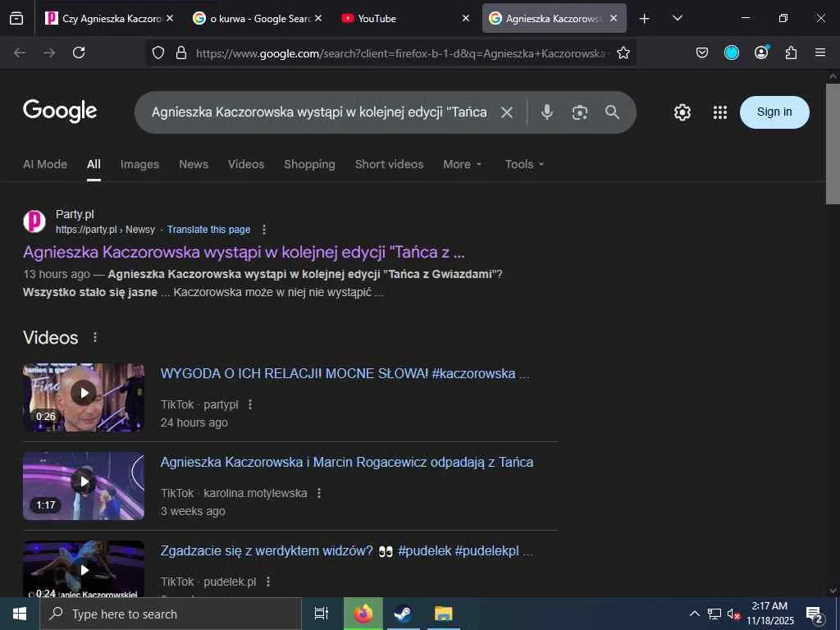Screen dimensions: 840x630
Task: Close the Party.pl Czy Agnieszka tab
Action: pyautogui.click(x=170, y=18)
